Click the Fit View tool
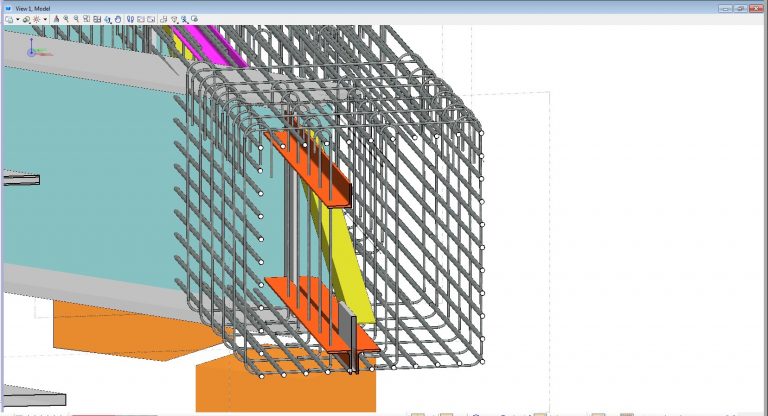Screen dimensions: 768x416 [97, 19]
